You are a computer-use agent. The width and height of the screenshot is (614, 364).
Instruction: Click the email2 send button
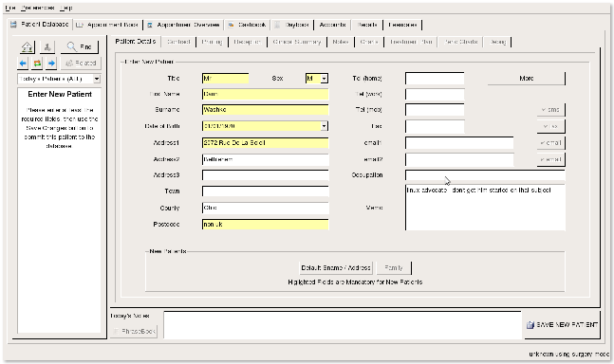[550, 159]
